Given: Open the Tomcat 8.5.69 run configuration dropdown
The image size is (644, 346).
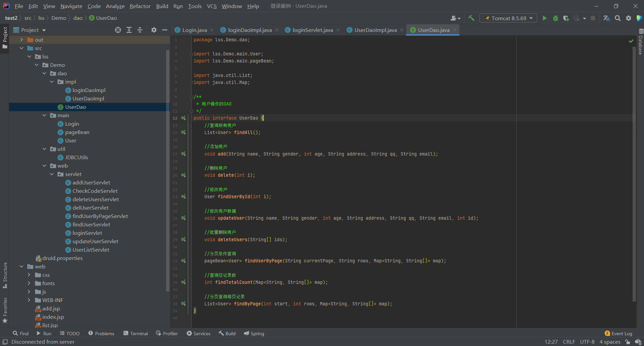Looking at the screenshot, I should pyautogui.click(x=508, y=18).
